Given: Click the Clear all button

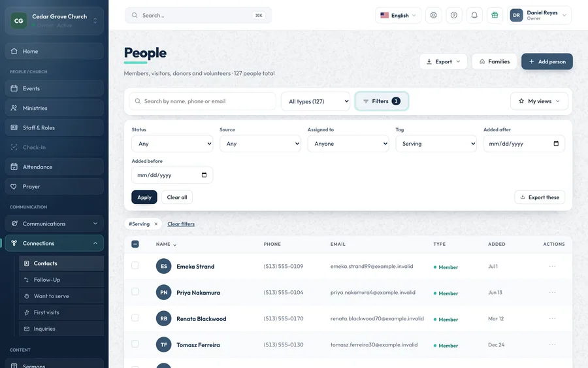Looking at the screenshot, I should pos(177,197).
